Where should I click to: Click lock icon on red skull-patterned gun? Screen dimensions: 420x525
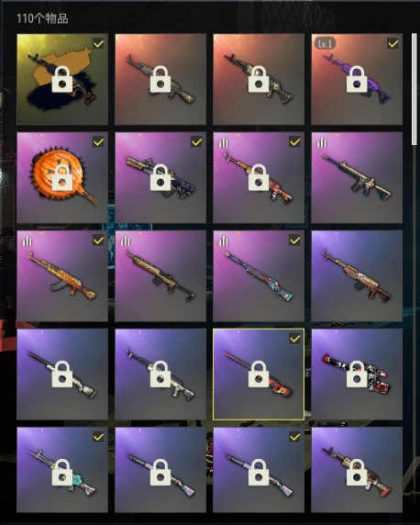click(x=357, y=374)
